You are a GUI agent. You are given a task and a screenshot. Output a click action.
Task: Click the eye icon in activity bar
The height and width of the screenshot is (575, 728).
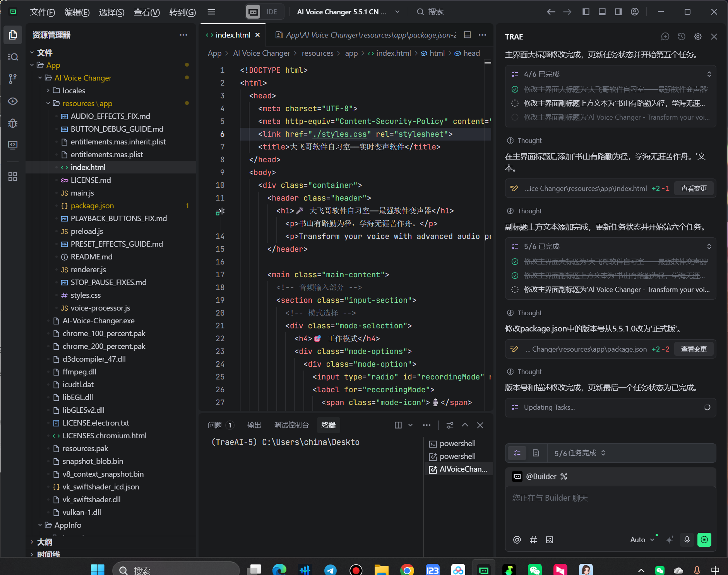click(x=13, y=101)
